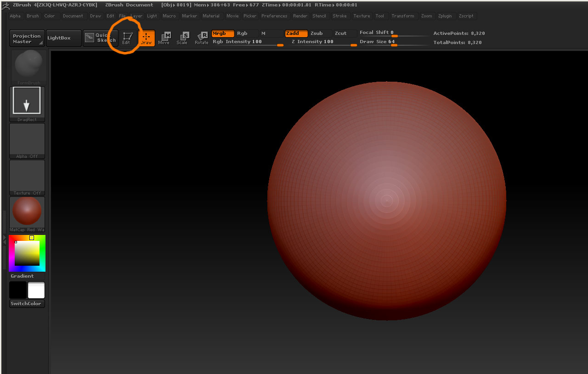The height and width of the screenshot is (374, 588).
Task: Open the Texture Off selector
Action: tap(27, 177)
